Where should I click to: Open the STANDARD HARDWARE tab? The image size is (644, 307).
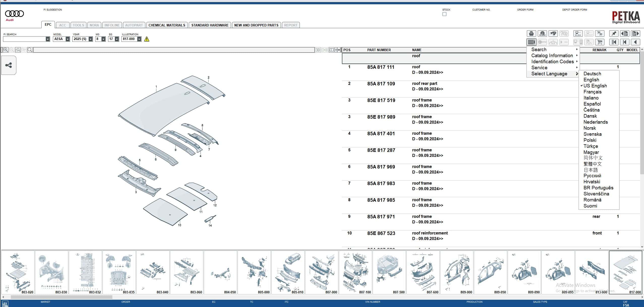coord(210,25)
